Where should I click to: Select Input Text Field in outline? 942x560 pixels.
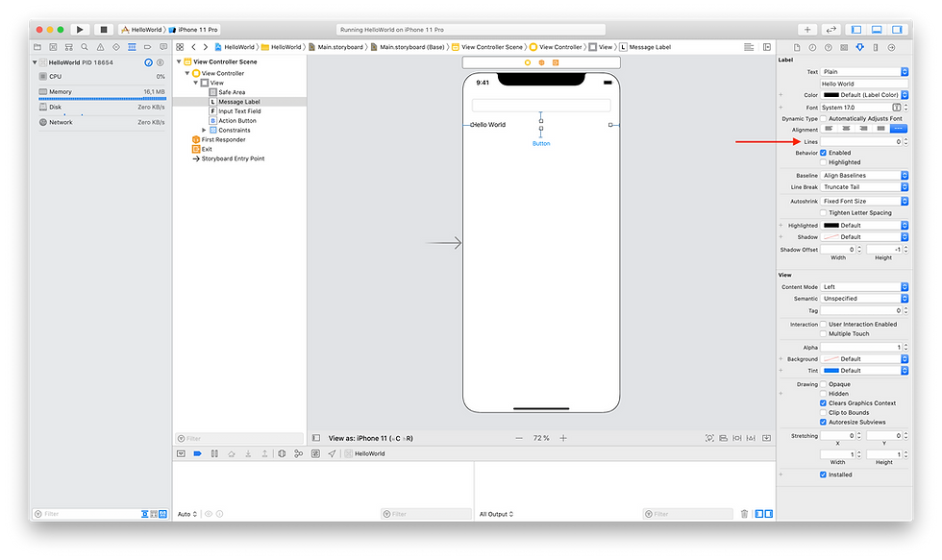pyautogui.click(x=239, y=111)
